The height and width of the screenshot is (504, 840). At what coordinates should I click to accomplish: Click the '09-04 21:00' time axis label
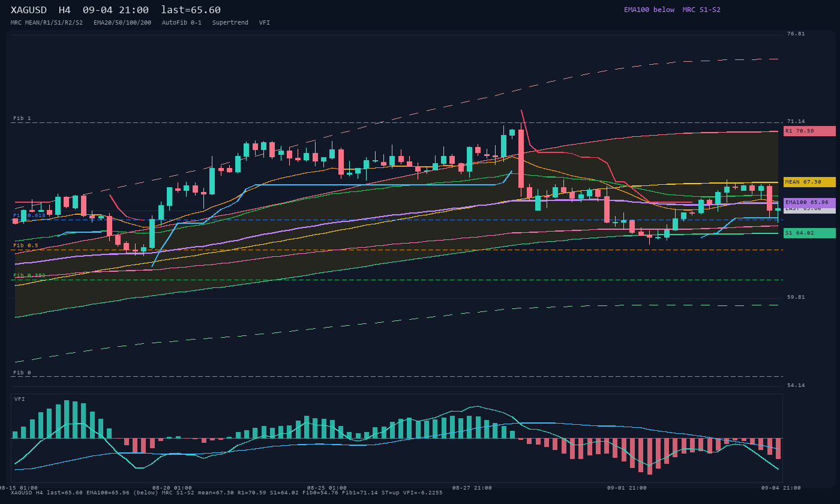click(x=782, y=488)
